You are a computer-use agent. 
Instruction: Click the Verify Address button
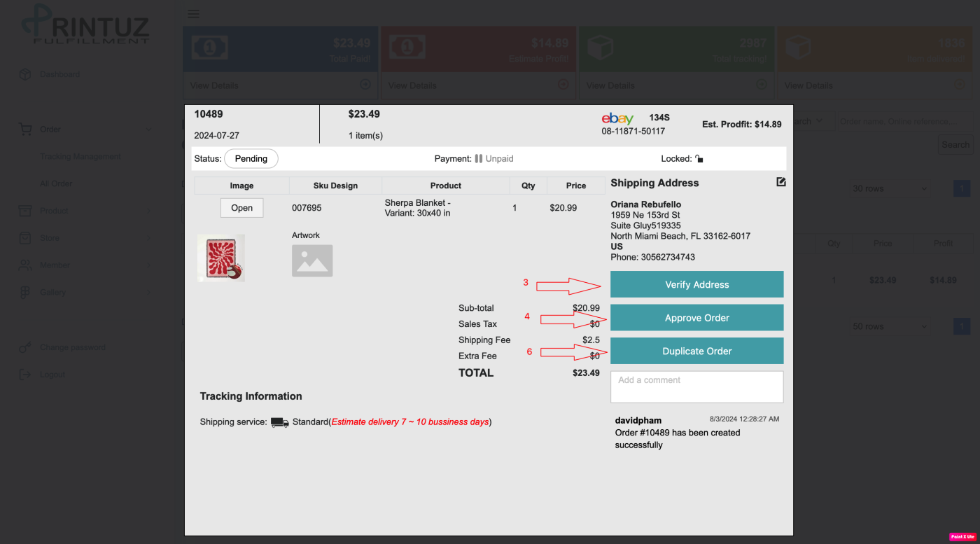pyautogui.click(x=696, y=284)
